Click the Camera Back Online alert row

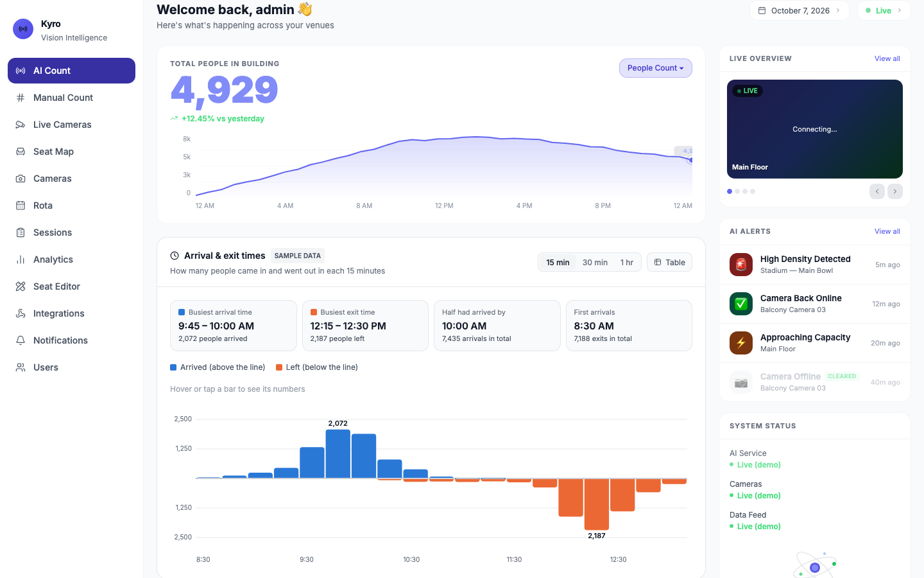click(815, 304)
